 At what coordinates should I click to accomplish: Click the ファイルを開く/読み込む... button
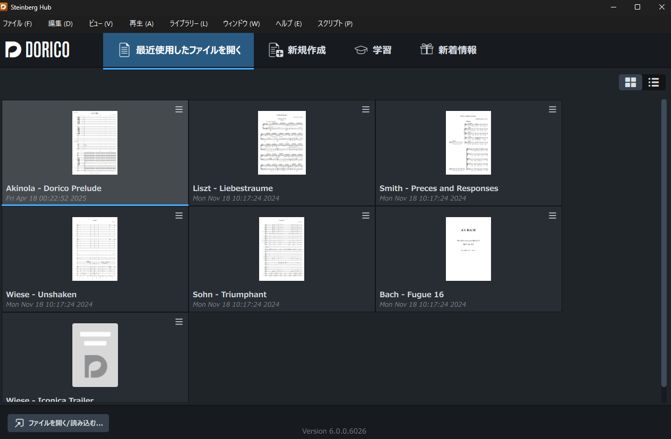click(58, 423)
